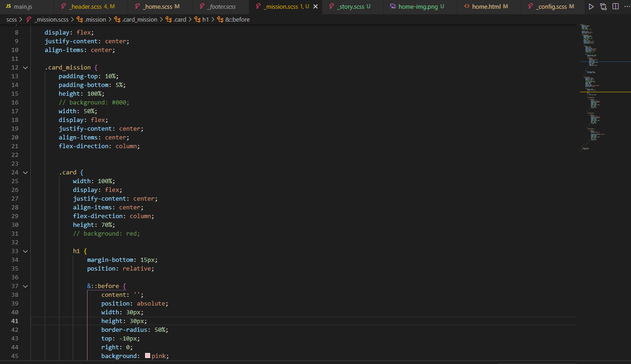Click the scss folder breadcrumb
The width and height of the screenshot is (631, 364).
point(12,20)
